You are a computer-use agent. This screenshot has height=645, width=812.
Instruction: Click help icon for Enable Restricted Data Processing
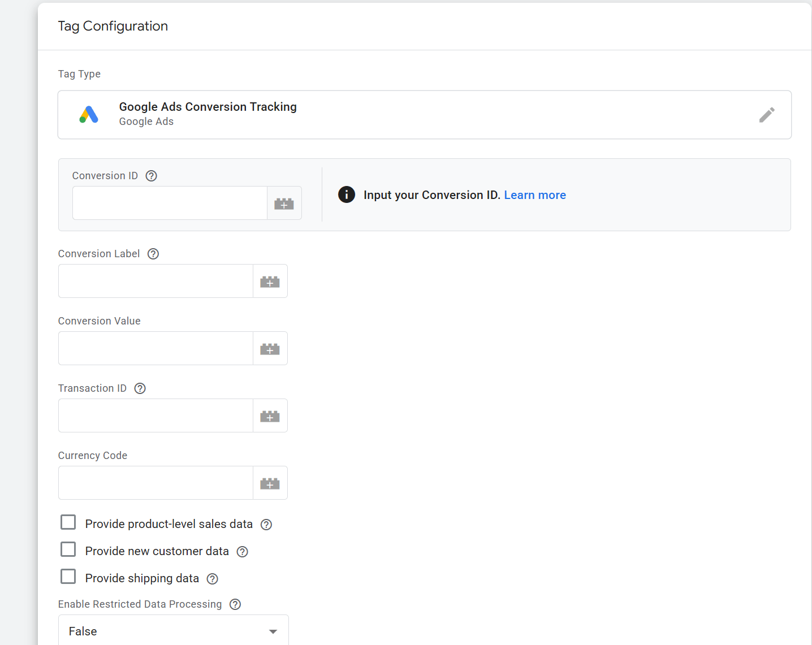point(235,604)
